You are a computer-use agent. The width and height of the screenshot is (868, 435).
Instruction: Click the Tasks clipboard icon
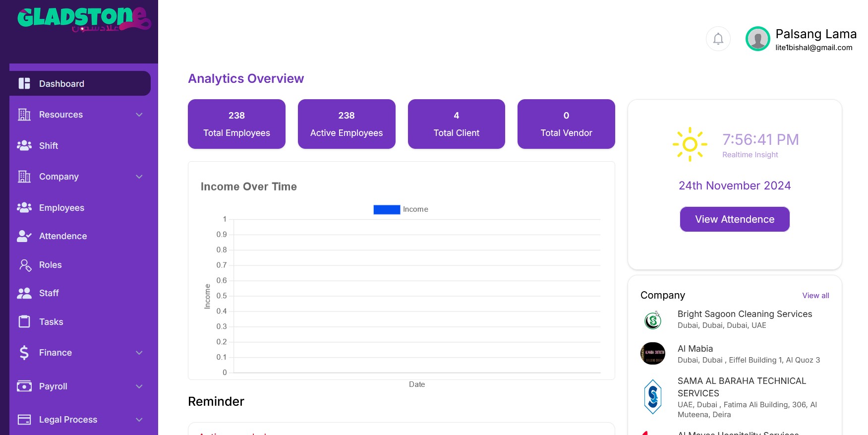[x=24, y=321]
